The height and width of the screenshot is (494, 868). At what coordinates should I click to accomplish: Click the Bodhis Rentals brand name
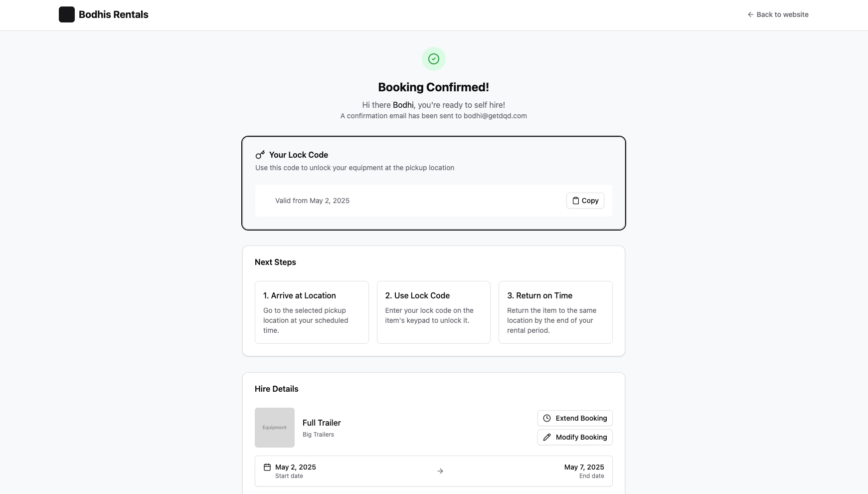click(x=114, y=14)
